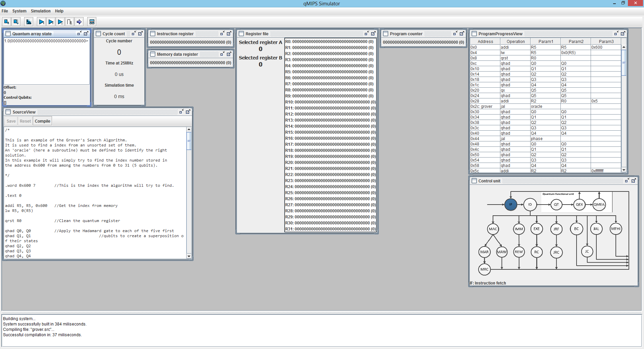Maximize the Register file panel
644x349 pixels.
[373, 34]
